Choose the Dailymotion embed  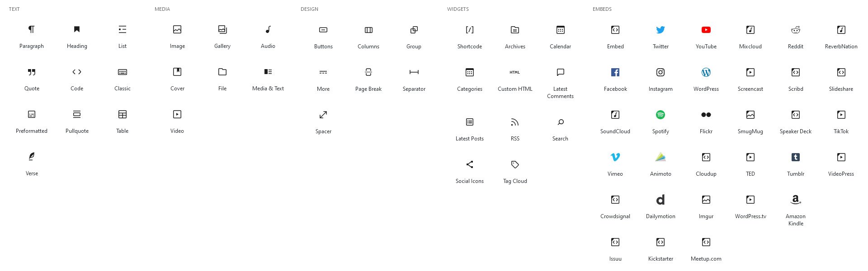(x=660, y=207)
